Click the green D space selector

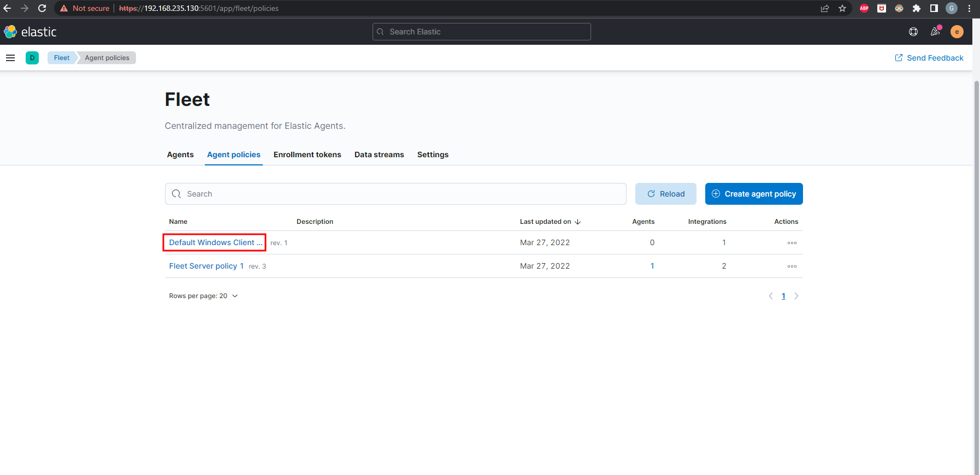click(32, 58)
